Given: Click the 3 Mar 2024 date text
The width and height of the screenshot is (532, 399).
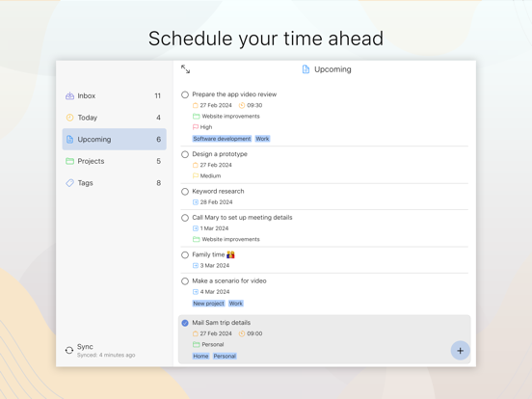Looking at the screenshot, I should coord(214,265).
